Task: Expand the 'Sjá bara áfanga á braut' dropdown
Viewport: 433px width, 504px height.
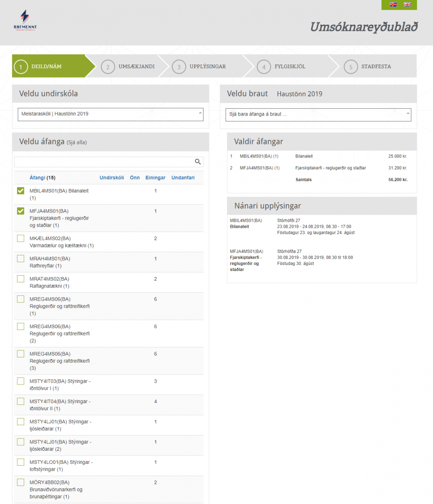Action: point(318,114)
